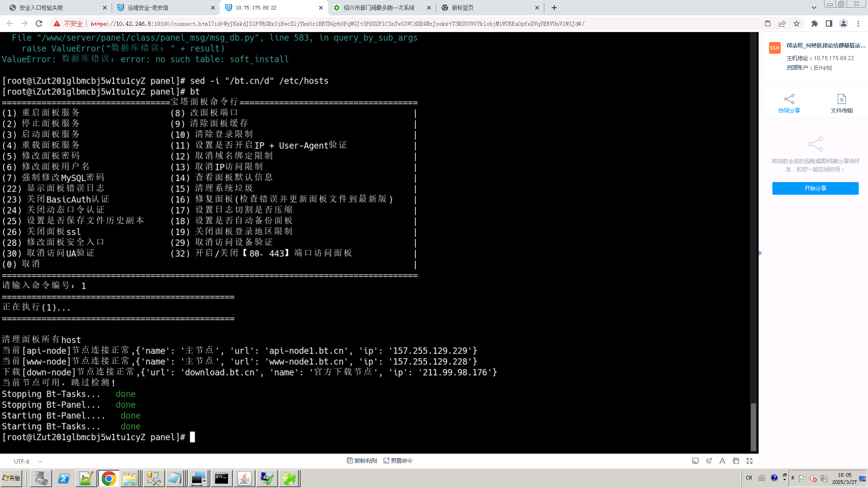Image resolution: width=868 pixels, height=488 pixels.
Task: Reload the current page
Action: click(x=39, y=23)
